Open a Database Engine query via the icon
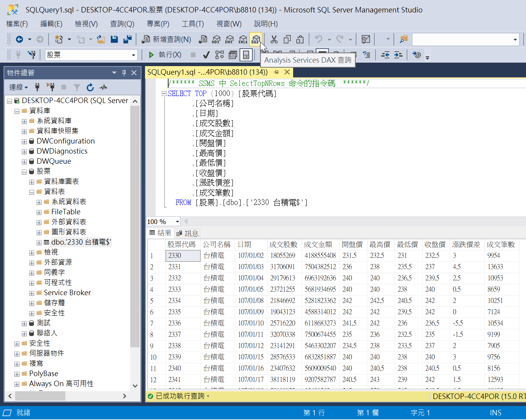 point(203,39)
